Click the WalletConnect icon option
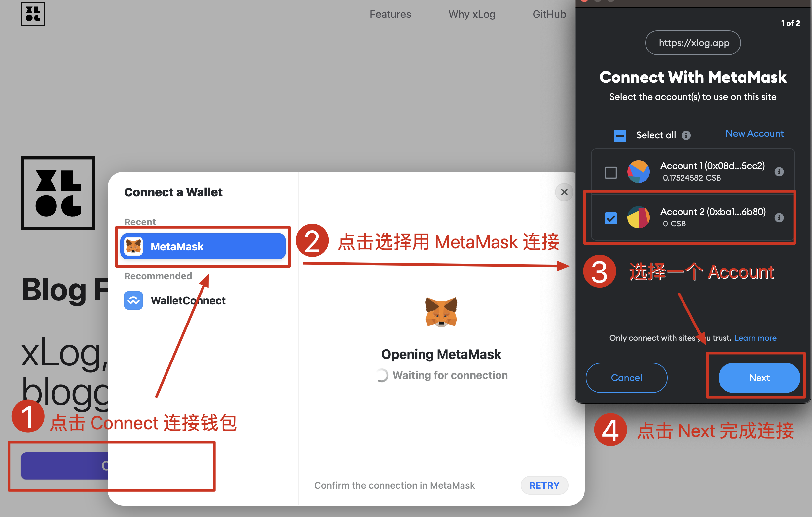The width and height of the screenshot is (812, 517). tap(132, 300)
